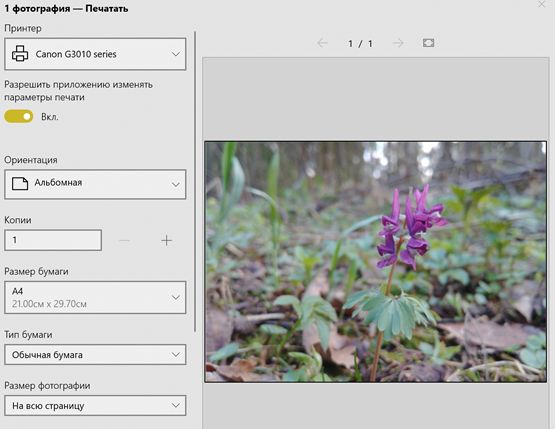The image size is (555, 429).
Task: Click the Копии label
Action: tap(18, 220)
